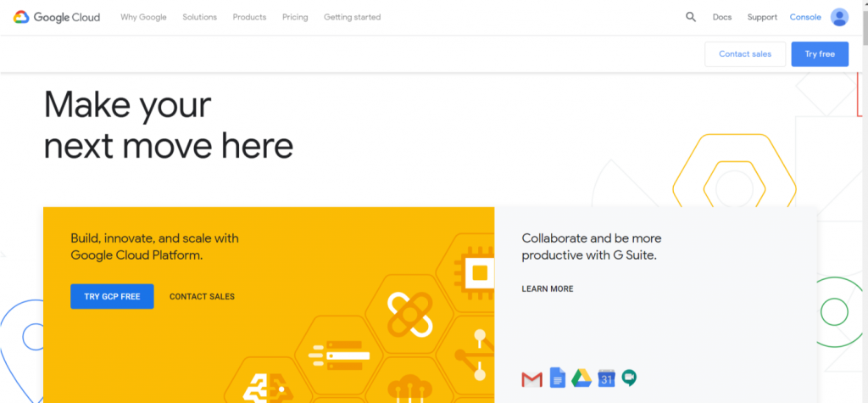Screen dimensions: 868x403
Task: Click the Contact sales button
Action: click(745, 54)
